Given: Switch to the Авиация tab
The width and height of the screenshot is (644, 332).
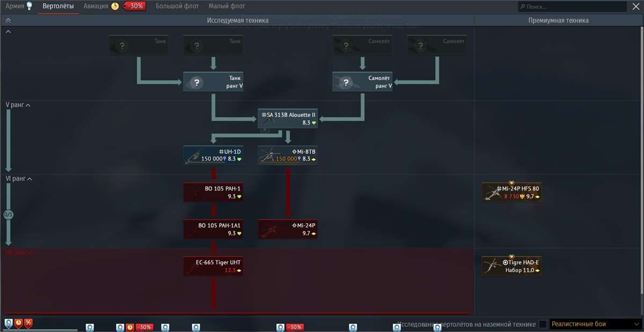Looking at the screenshot, I should pos(94,6).
